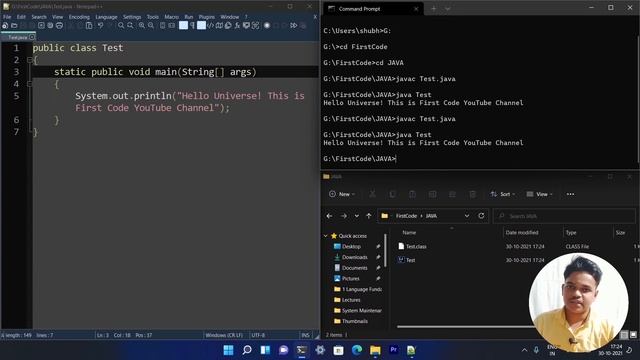Click the Windows (CR LF) status bar entry

click(x=224, y=335)
